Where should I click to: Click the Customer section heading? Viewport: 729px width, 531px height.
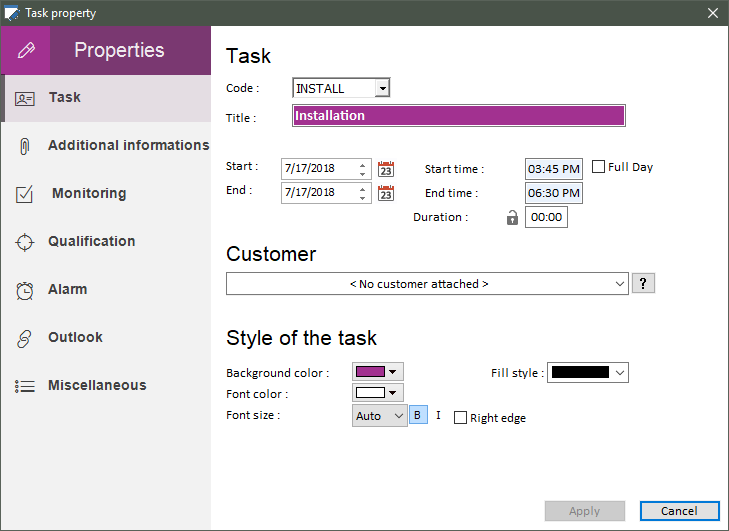[271, 254]
